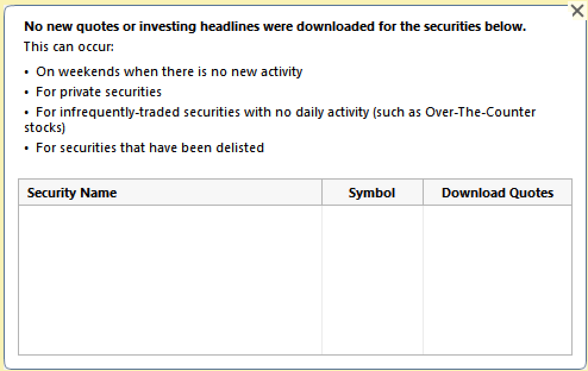Click the word 'stocks)' on wrapped line
The width and height of the screenshot is (588, 371).
(x=45, y=127)
